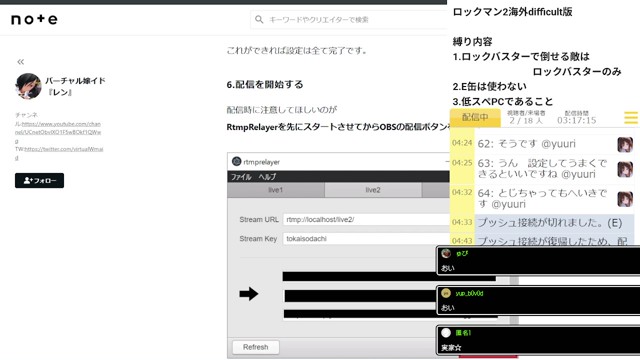Click the rtmprelayer window app icon
The height and width of the screenshot is (360, 640).
pos(236,162)
